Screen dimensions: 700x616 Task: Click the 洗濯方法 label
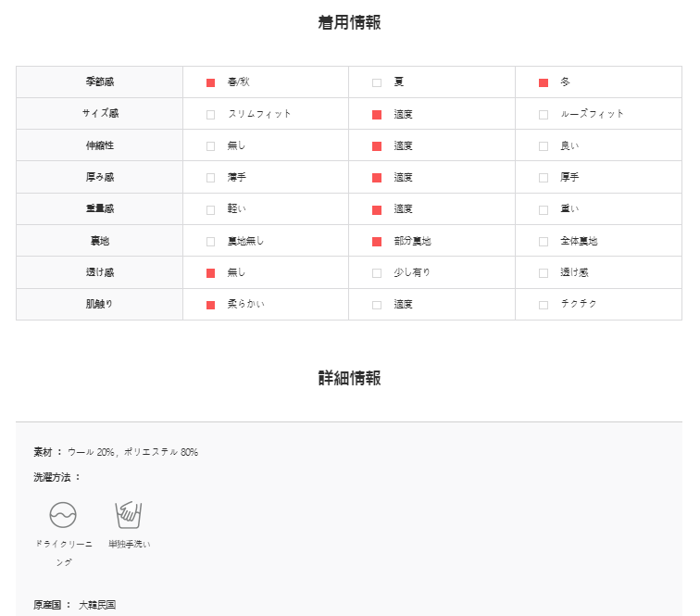(x=52, y=477)
